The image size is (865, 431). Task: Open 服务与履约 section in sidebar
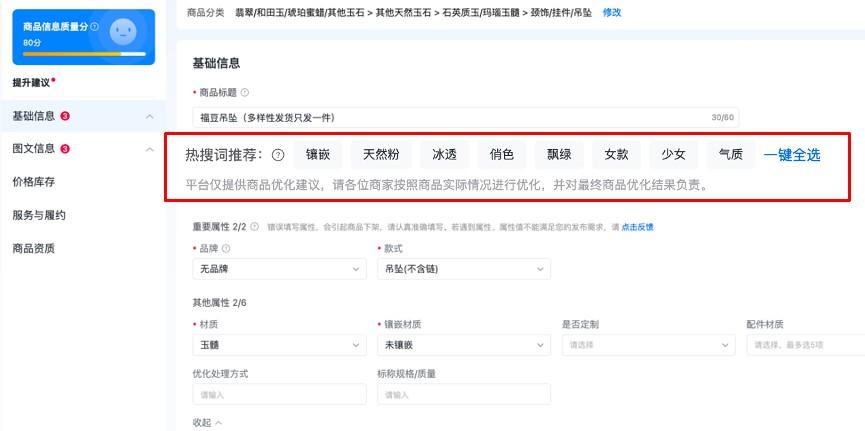point(39,215)
